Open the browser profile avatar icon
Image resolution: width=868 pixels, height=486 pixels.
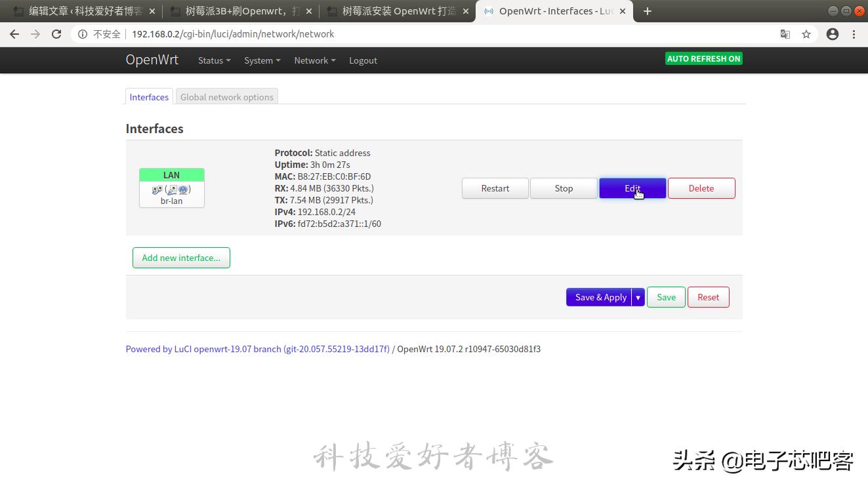pos(833,34)
